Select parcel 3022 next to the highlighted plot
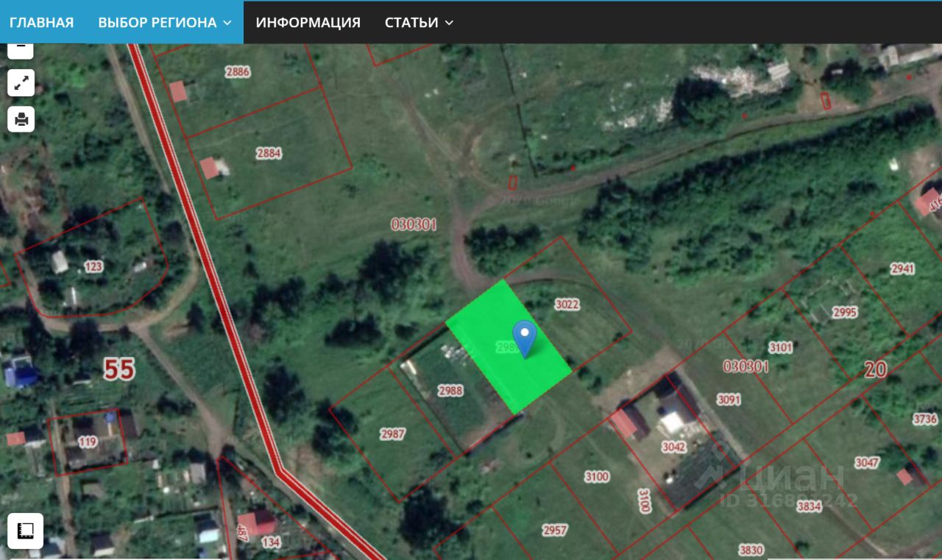 567,304
